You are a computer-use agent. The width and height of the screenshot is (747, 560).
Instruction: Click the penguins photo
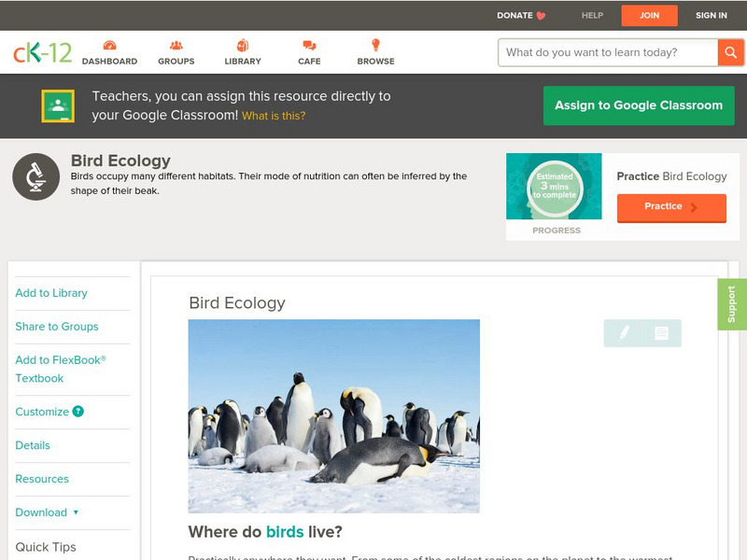click(x=334, y=416)
